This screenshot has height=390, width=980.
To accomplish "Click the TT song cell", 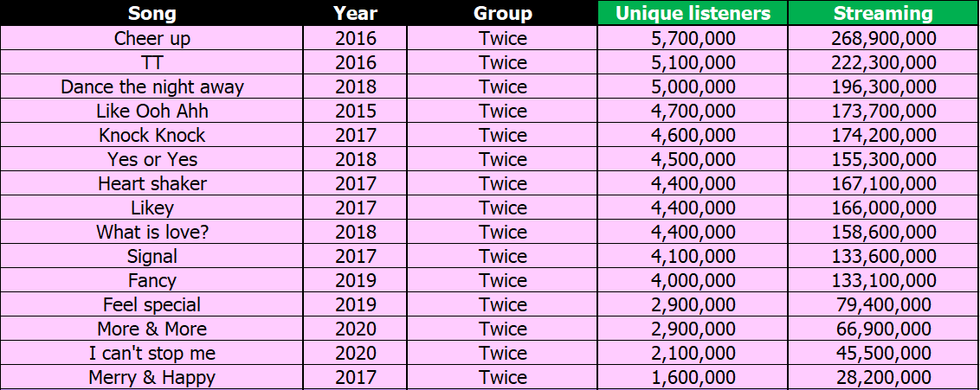I will click(x=152, y=62).
